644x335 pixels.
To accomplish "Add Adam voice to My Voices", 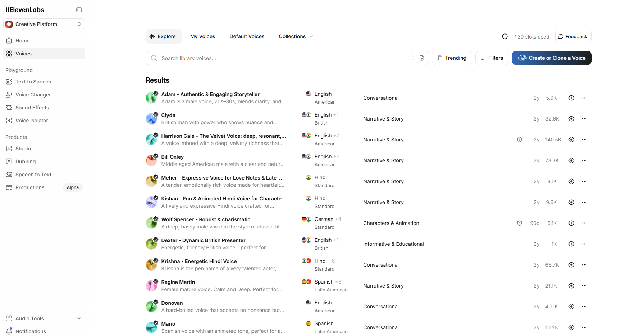I will [571, 98].
